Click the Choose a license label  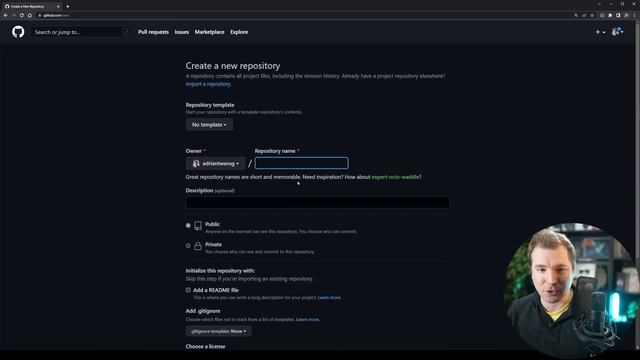tap(205, 346)
